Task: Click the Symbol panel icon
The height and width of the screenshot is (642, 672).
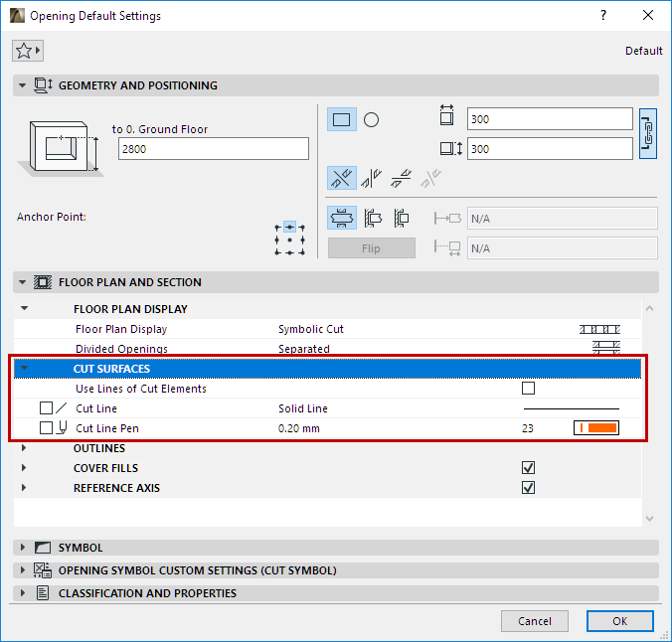Action: [43, 548]
